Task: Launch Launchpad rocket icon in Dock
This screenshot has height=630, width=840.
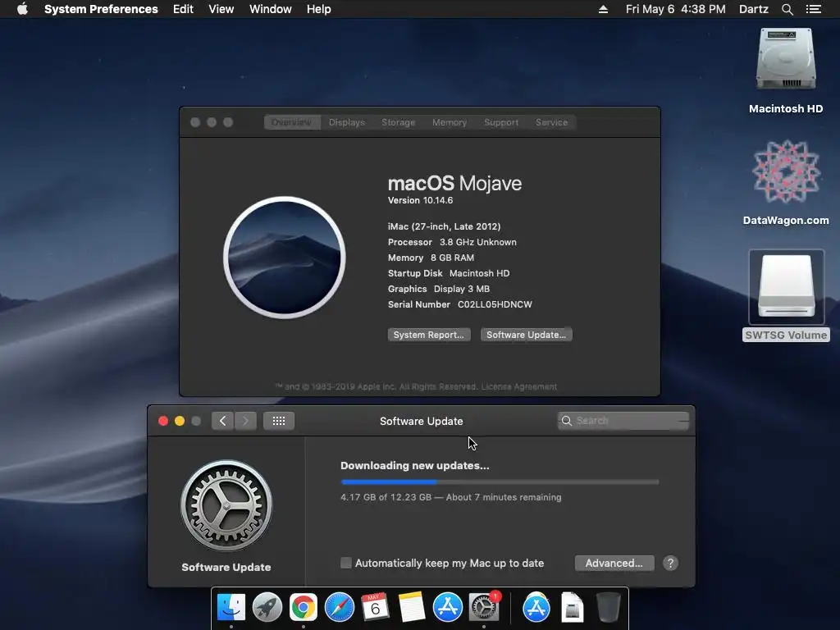Action: (267, 607)
